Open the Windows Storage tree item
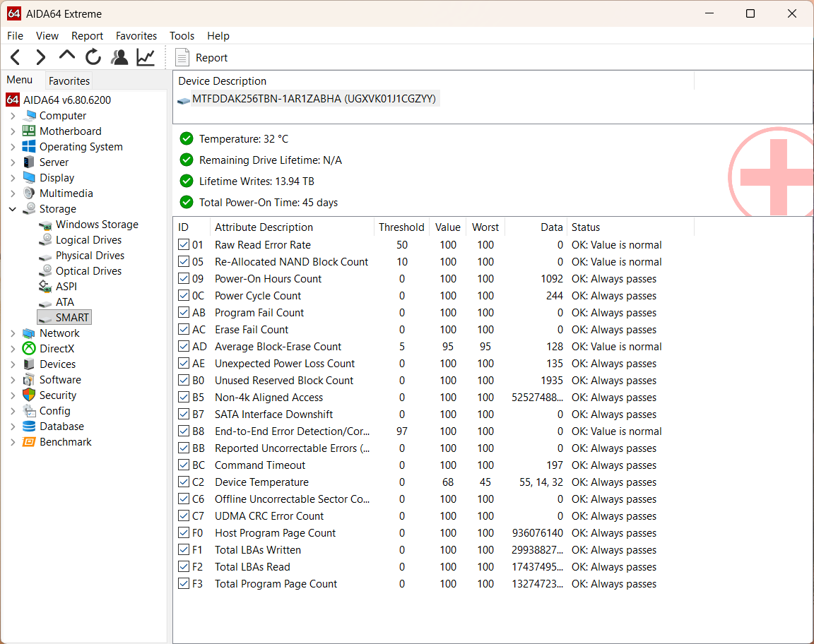 point(97,224)
